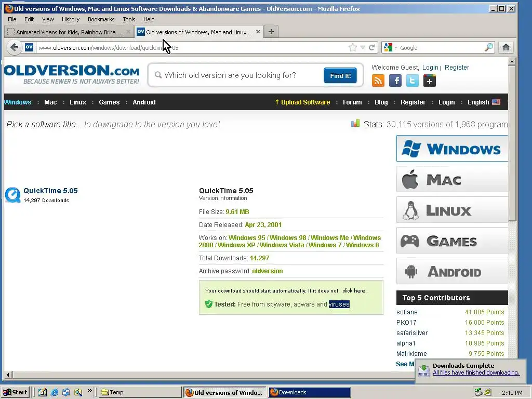Open Blog from the nav bar
The image size is (532, 399).
click(381, 102)
